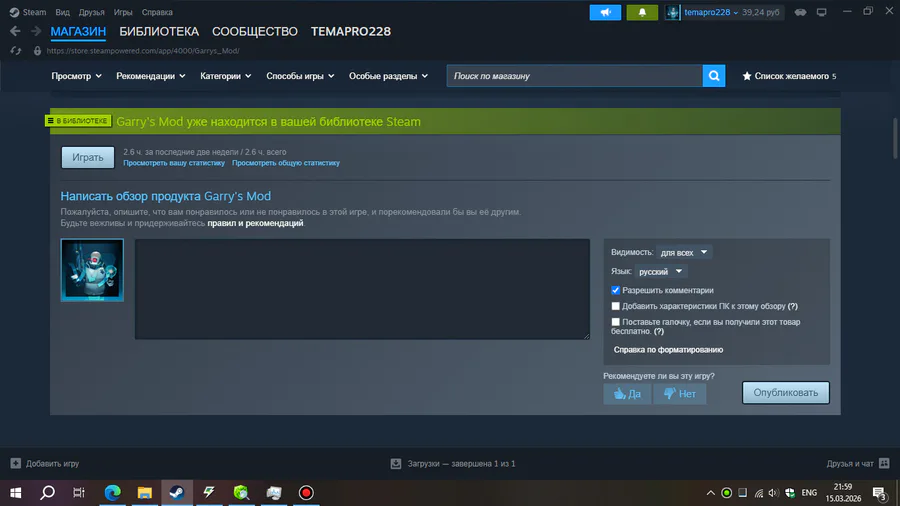Click the magnifier search button
The height and width of the screenshot is (506, 900).
point(713,76)
